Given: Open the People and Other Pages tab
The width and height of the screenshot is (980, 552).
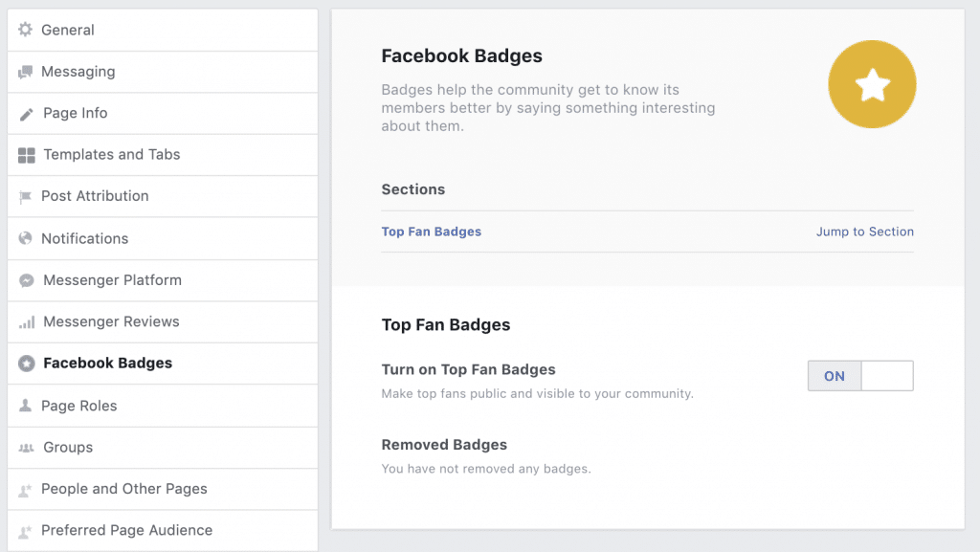Looking at the screenshot, I should click(x=163, y=489).
